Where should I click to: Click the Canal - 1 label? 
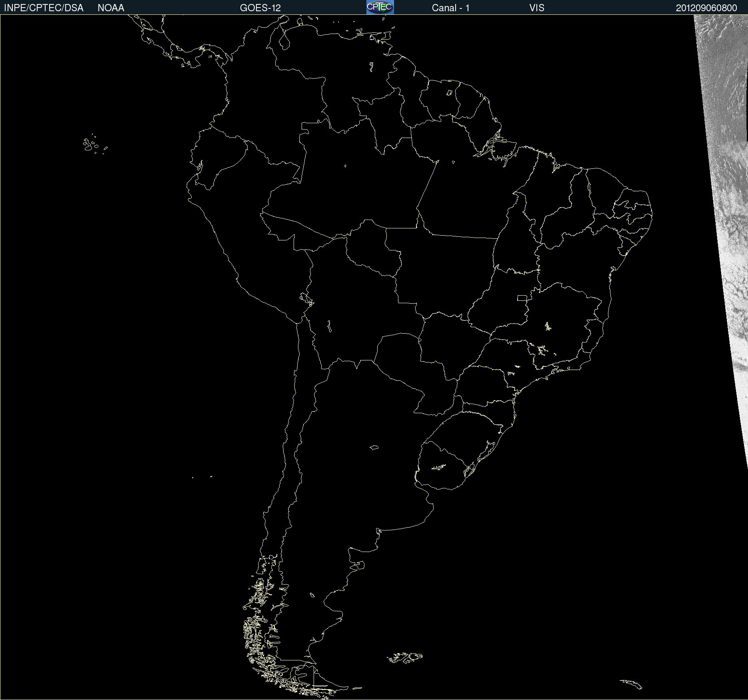tap(451, 8)
